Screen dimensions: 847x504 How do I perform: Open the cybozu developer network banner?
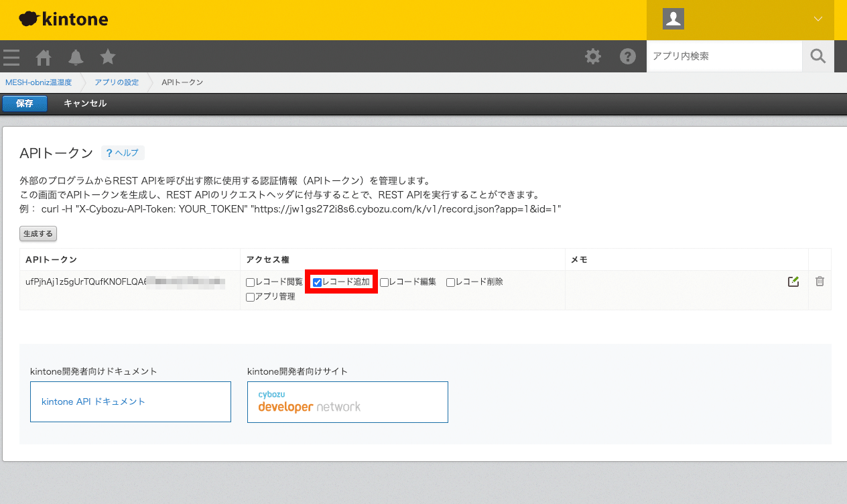click(x=348, y=402)
